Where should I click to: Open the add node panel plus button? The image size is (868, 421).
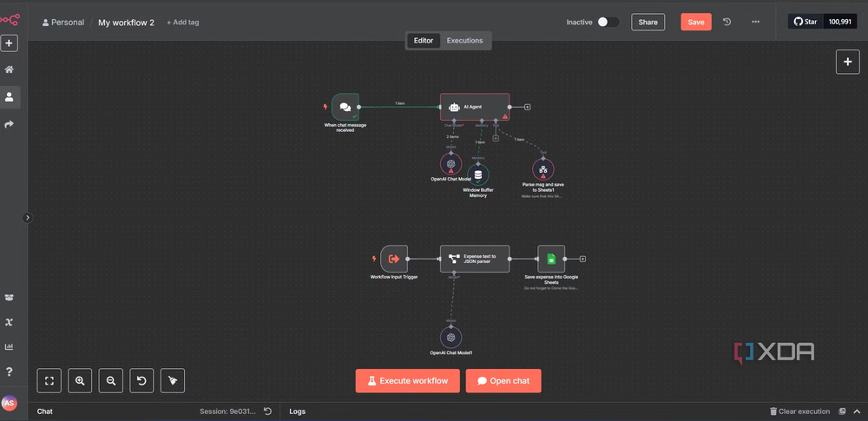[x=847, y=62]
